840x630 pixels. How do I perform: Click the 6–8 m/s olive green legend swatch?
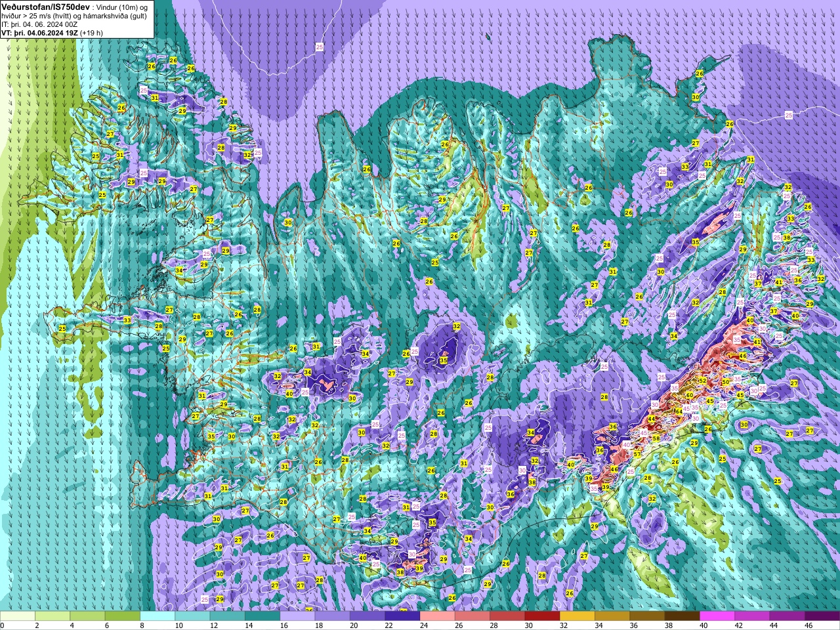[x=123, y=616]
